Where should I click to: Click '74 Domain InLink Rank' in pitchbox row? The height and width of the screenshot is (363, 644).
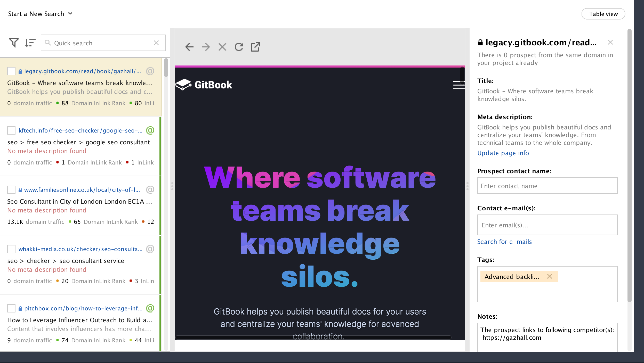point(93,340)
